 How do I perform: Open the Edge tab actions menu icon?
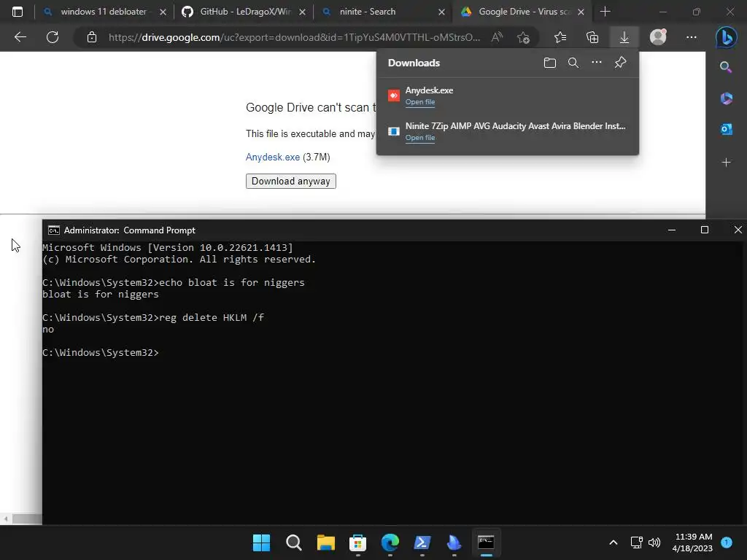click(x=18, y=12)
